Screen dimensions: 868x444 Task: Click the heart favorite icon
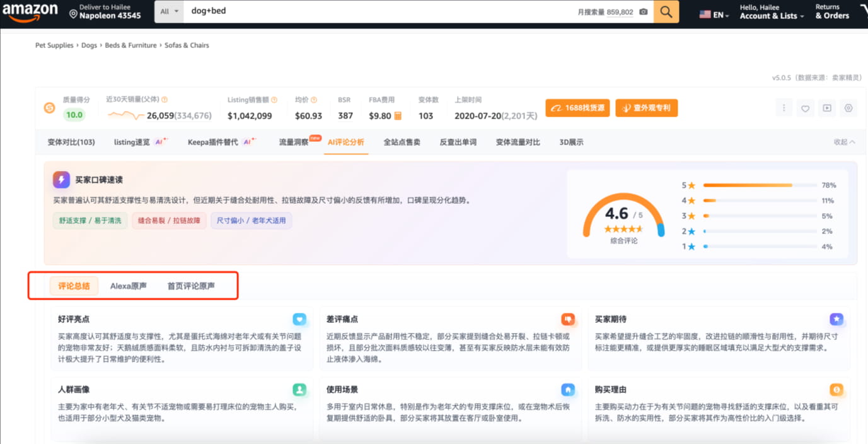point(805,108)
